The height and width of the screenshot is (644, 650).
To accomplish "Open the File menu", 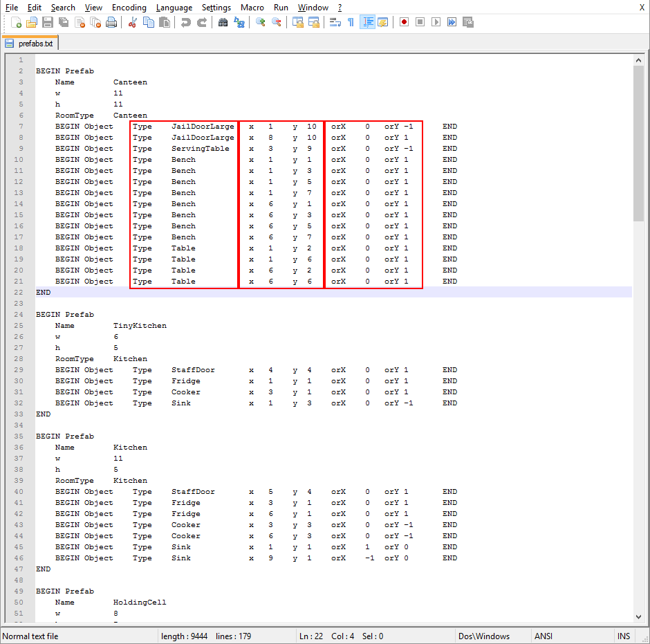I will point(12,8).
